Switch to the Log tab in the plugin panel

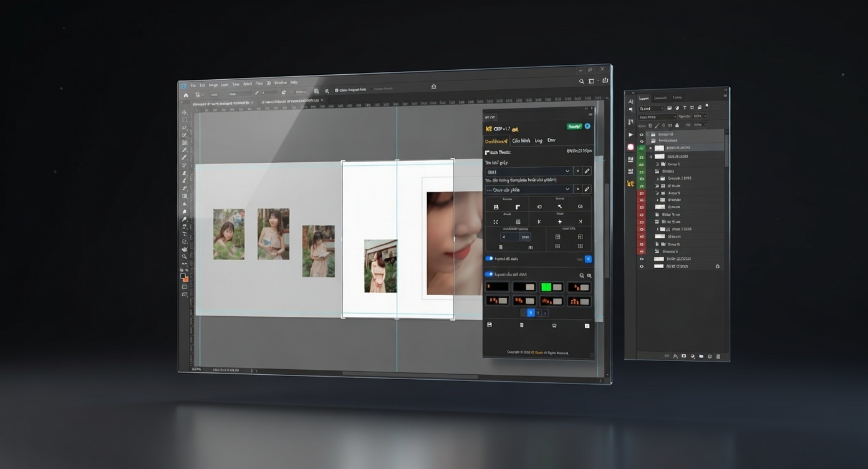tap(538, 141)
